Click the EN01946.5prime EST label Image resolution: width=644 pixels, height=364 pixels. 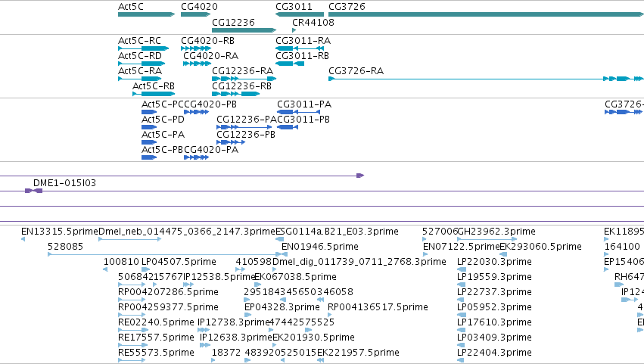[x=319, y=247]
